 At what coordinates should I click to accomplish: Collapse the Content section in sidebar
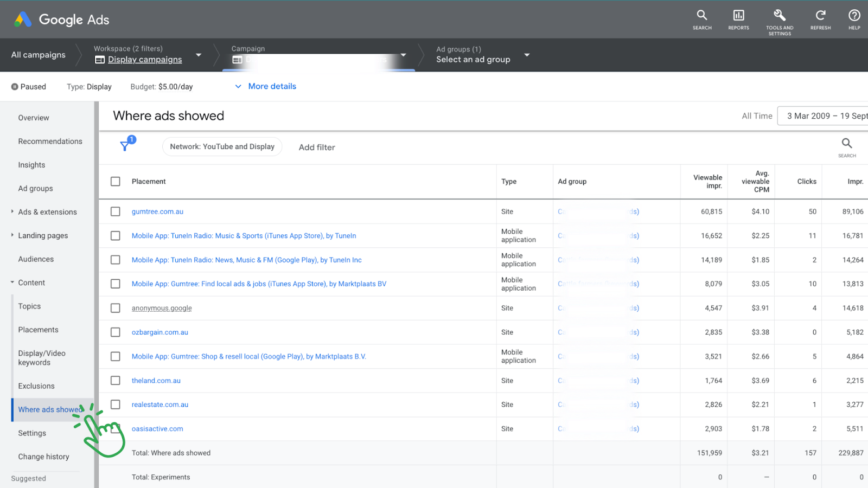tap(12, 282)
